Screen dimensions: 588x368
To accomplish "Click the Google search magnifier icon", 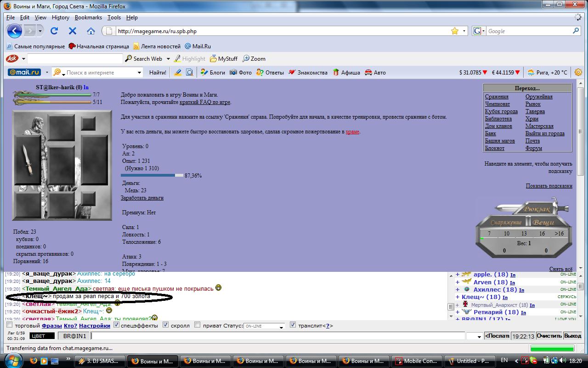I will [x=576, y=31].
